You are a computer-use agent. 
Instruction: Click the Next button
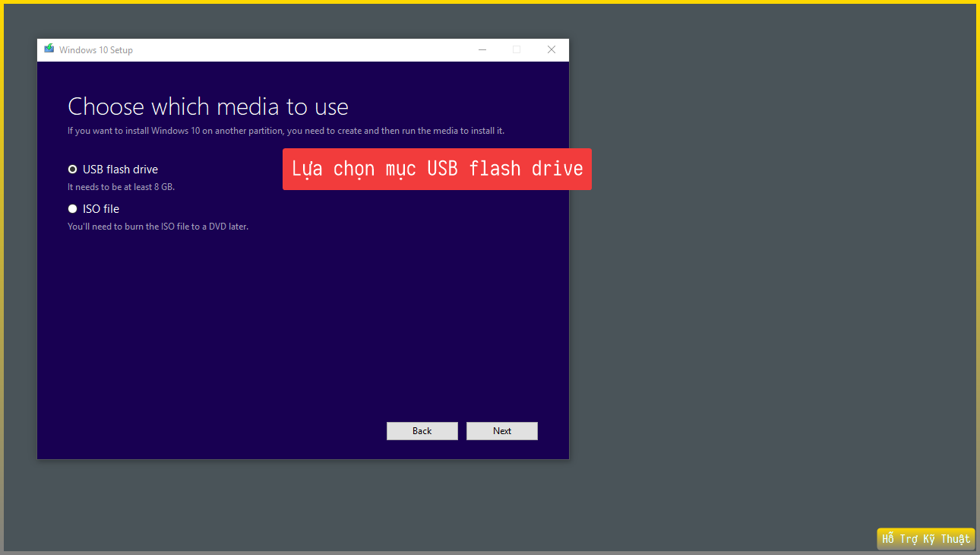[x=502, y=431]
